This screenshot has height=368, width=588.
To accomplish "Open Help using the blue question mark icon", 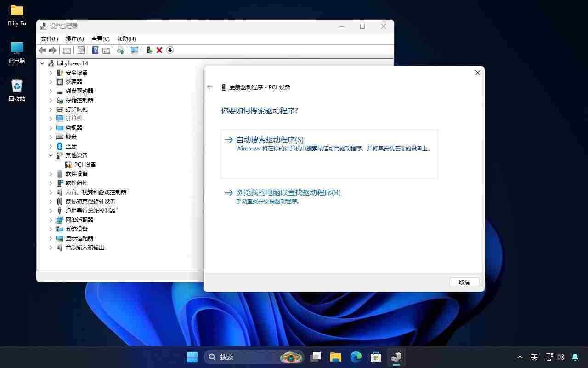I will [95, 50].
